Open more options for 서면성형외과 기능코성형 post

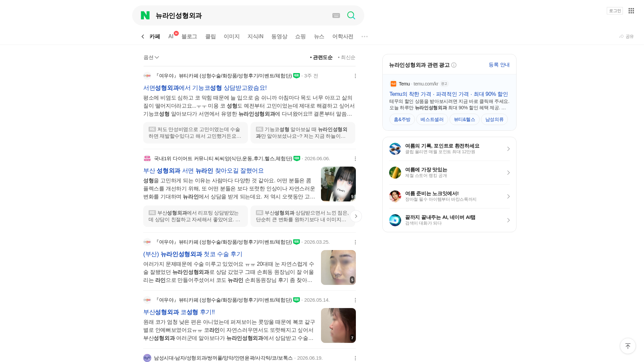(355, 76)
